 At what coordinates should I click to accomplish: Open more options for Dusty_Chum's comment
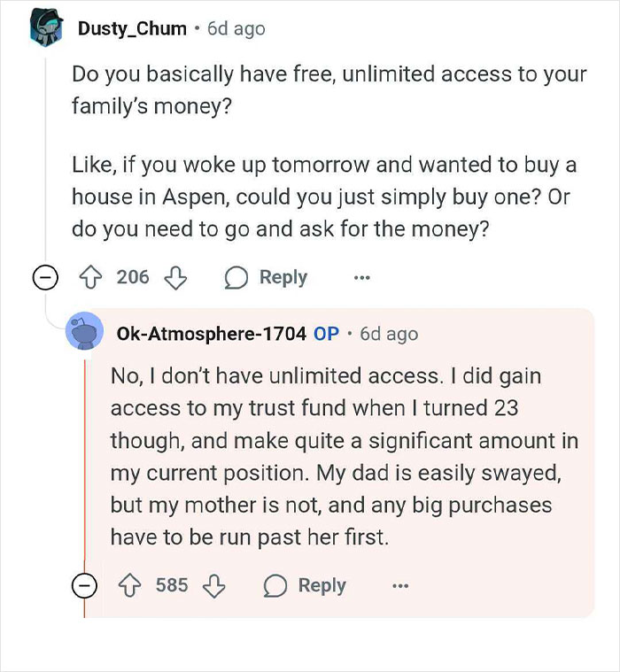[360, 277]
